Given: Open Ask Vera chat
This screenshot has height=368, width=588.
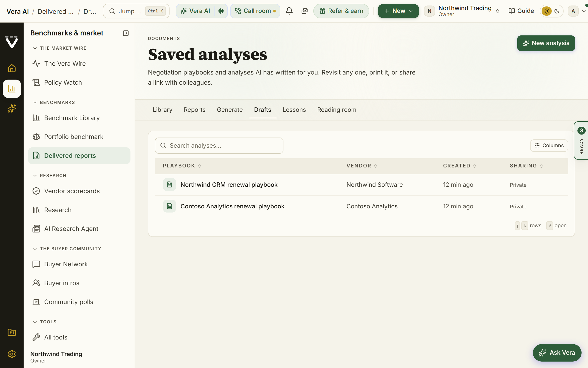Looking at the screenshot, I should [557, 353].
